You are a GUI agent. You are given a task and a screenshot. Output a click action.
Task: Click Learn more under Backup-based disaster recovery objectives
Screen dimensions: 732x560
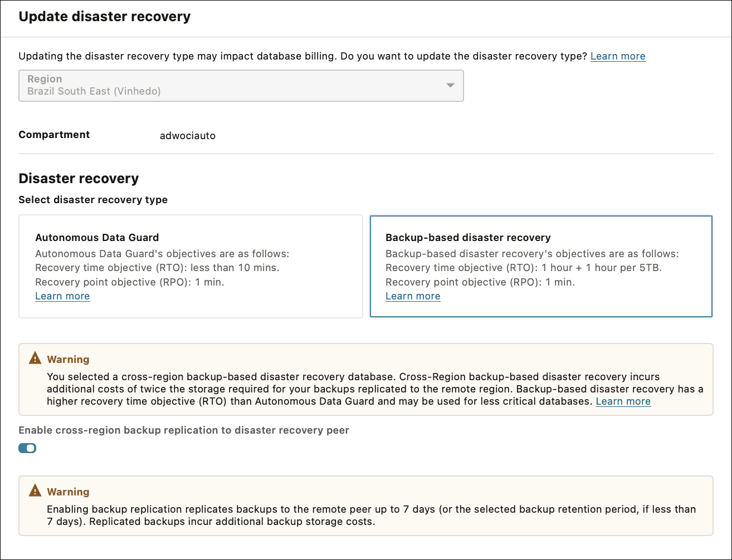(x=412, y=296)
